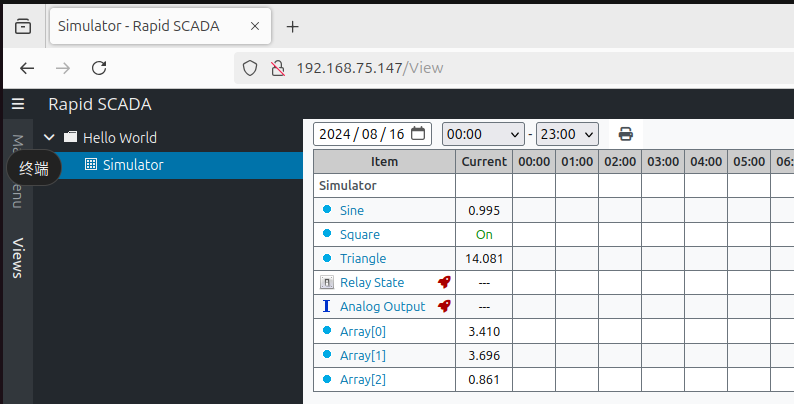Click the Hello World folder icon
Screen dimensions: 794x404
pos(70,137)
